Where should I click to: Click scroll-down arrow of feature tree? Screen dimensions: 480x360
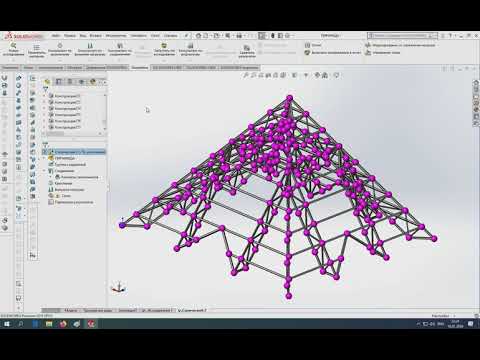(105, 129)
